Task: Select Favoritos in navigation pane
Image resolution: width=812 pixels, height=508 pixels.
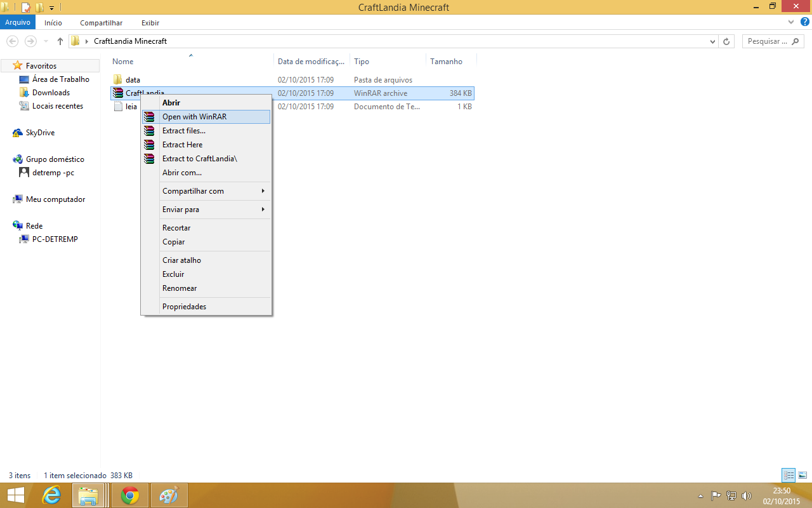Action: click(x=41, y=66)
